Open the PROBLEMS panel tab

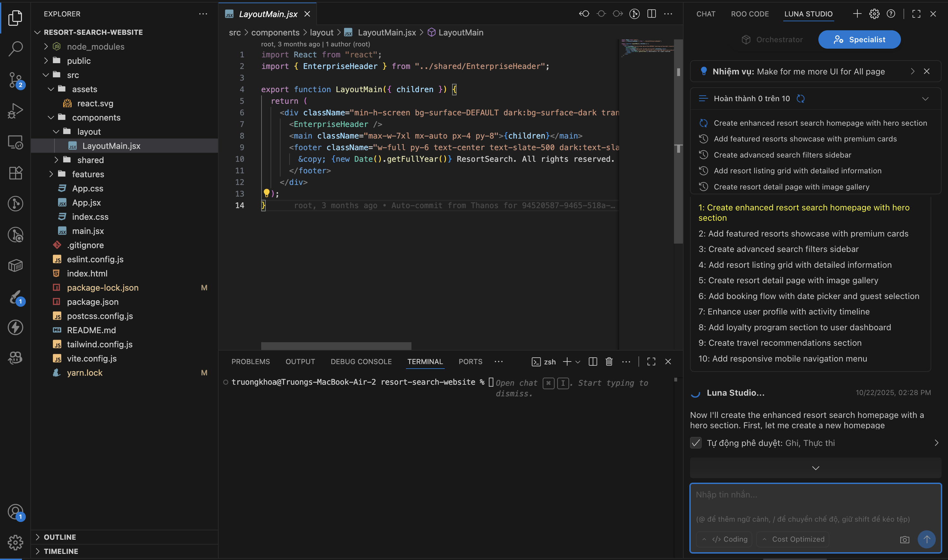250,362
